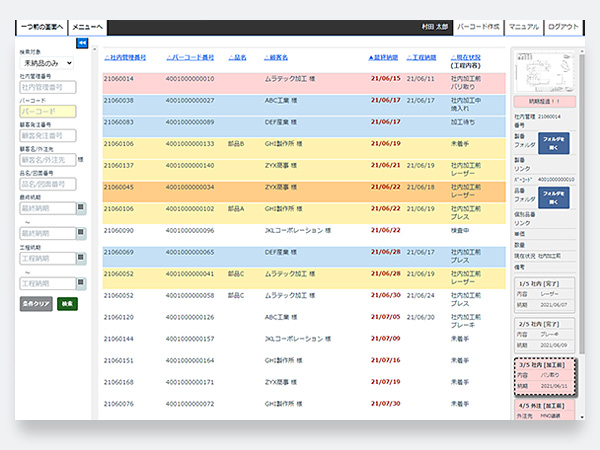Collapse the search sidebar with double-arrow icon

[x=82, y=43]
